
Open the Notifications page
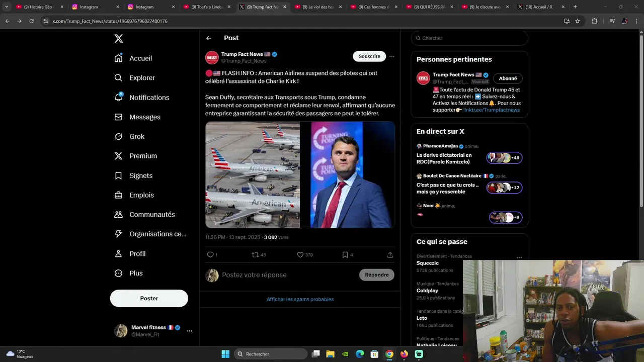click(142, 98)
